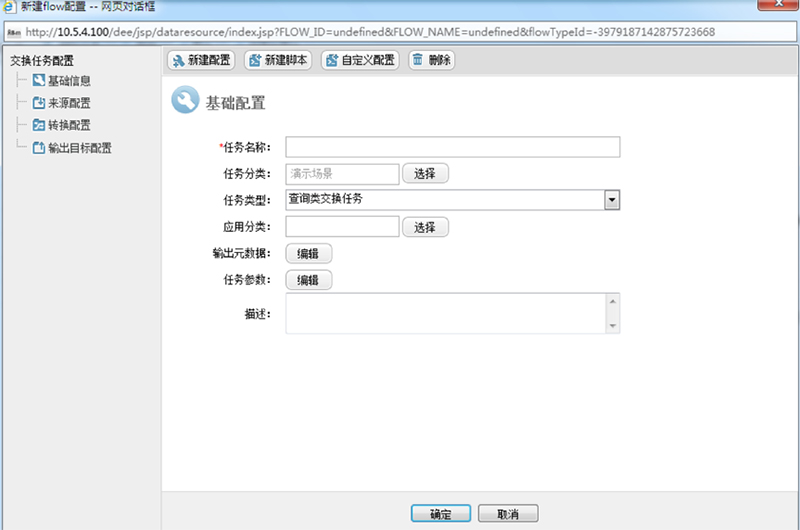This screenshot has height=530, width=800.
Task: Cancel the dialog with 取消
Action: (508, 514)
